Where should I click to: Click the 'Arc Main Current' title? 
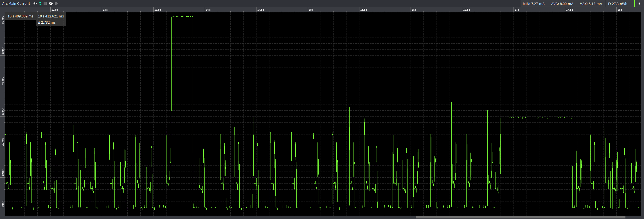coord(16,3)
